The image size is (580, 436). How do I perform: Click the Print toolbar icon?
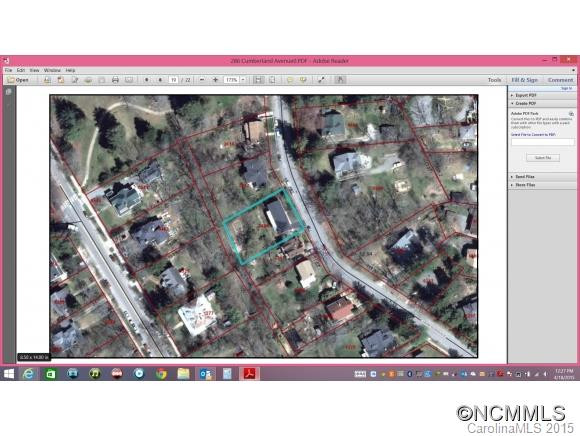(x=115, y=80)
